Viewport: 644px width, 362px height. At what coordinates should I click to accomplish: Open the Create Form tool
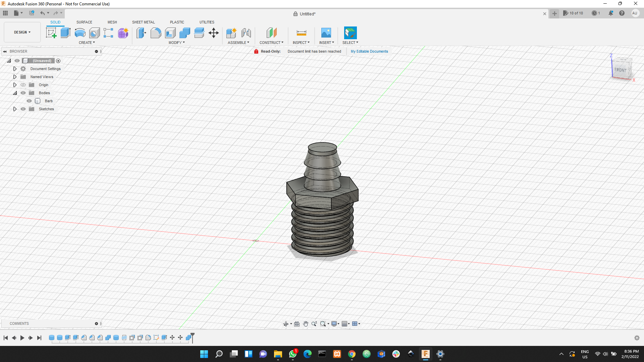tap(123, 33)
